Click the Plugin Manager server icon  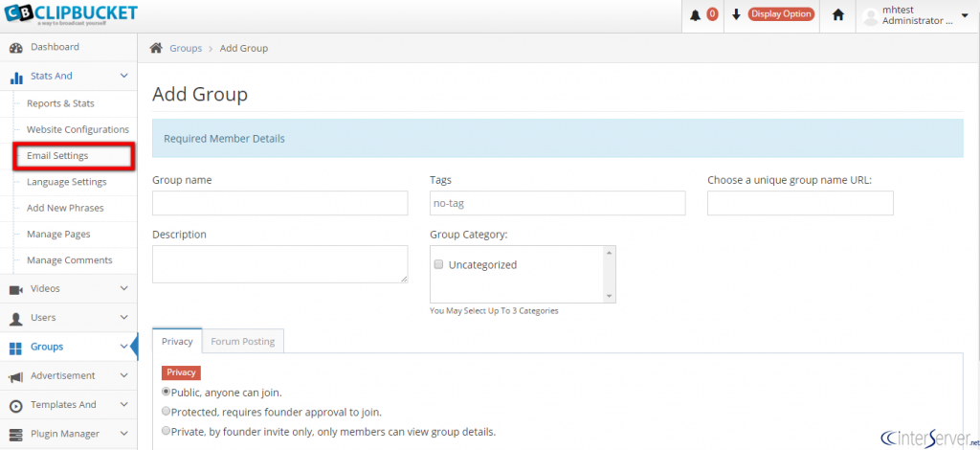(x=17, y=435)
